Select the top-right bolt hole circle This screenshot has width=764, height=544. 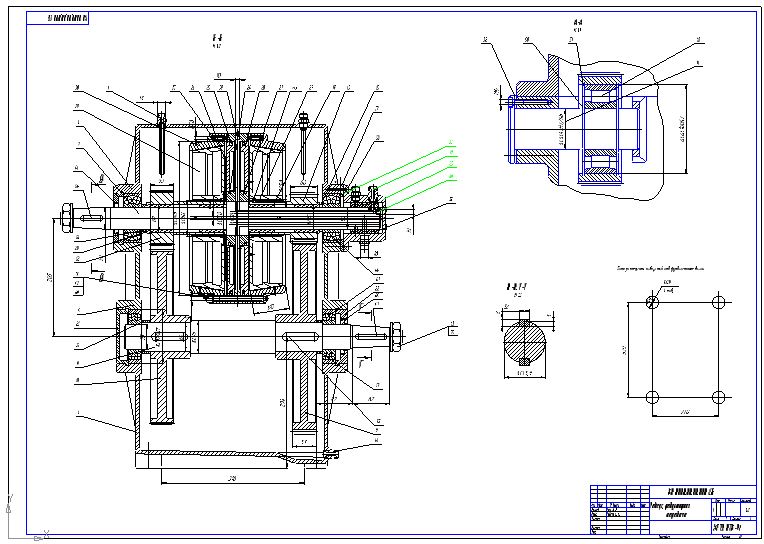pyautogui.click(x=719, y=302)
